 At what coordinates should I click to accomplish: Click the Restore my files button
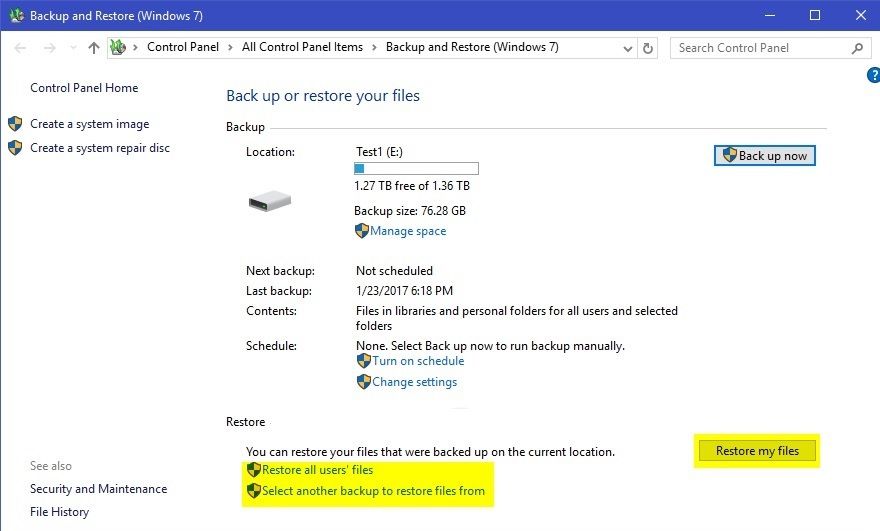point(757,451)
